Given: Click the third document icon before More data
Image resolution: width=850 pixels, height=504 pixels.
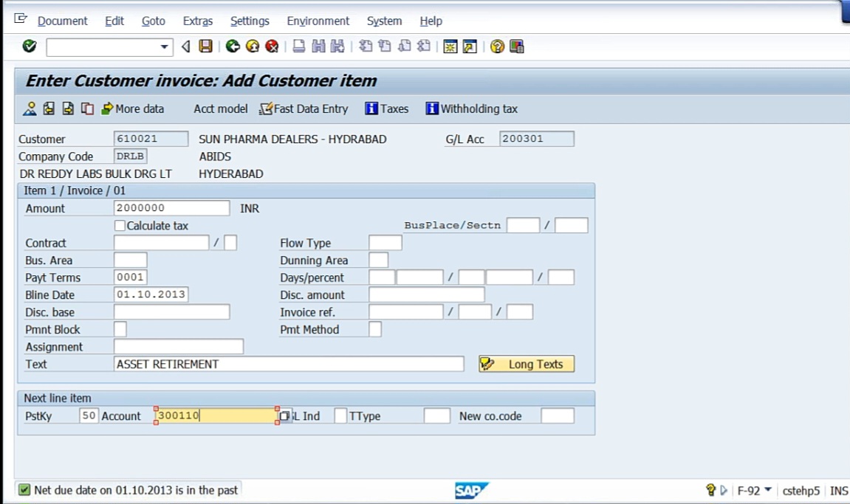Looking at the screenshot, I should point(68,109).
